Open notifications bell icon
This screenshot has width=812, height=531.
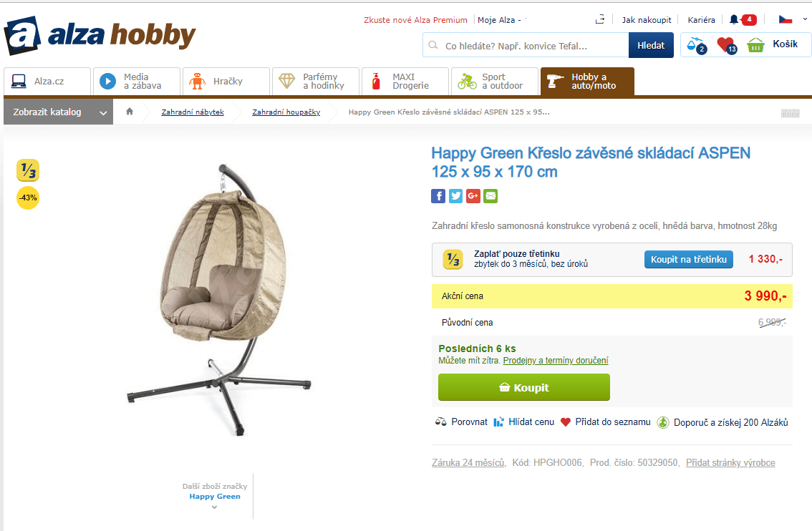pyautogui.click(x=734, y=19)
